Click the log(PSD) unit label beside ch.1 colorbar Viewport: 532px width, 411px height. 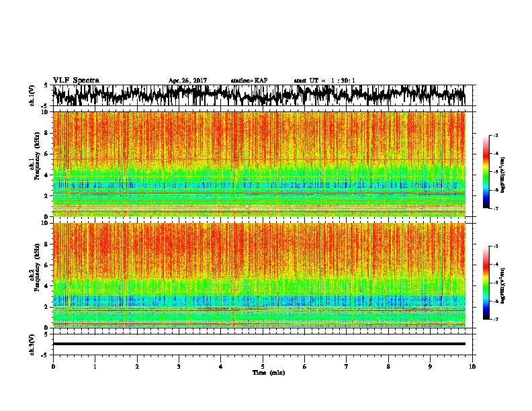click(503, 175)
